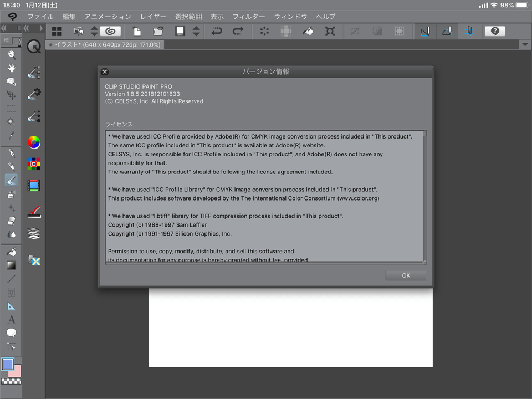The image size is (532, 399).
Task: Select the Pen tool
Action: [12, 153]
